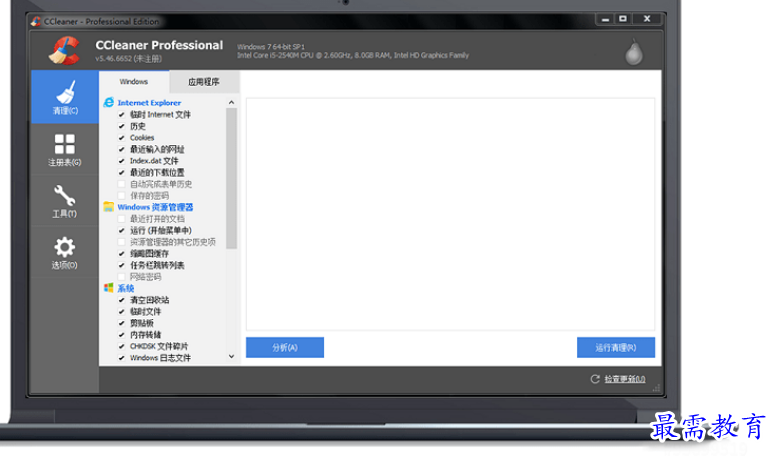
Task: Click the list scrollbar up arrow
Action: click(232, 102)
